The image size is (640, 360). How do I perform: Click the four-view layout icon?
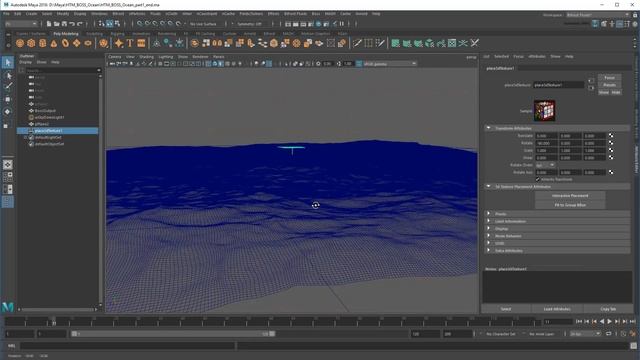8,177
